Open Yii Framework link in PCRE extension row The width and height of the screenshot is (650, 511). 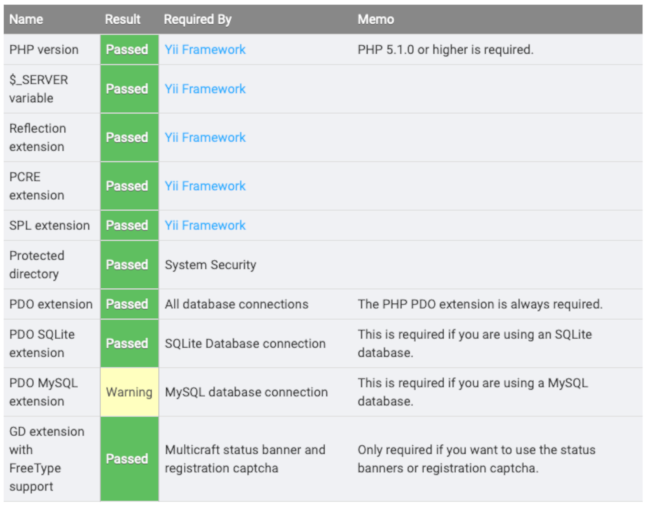(205, 186)
